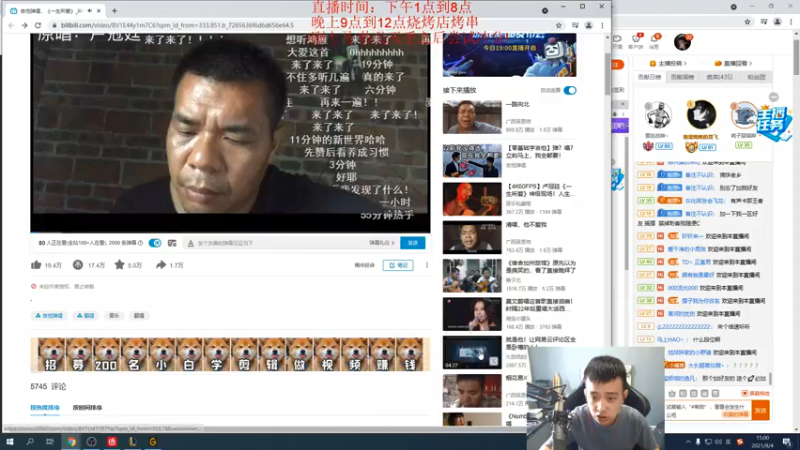Click the crown gift icon above chat input
800x450 pixels.
tap(672, 393)
